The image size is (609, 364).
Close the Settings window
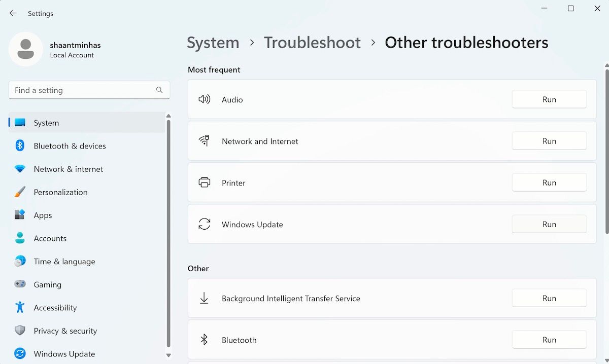click(597, 9)
